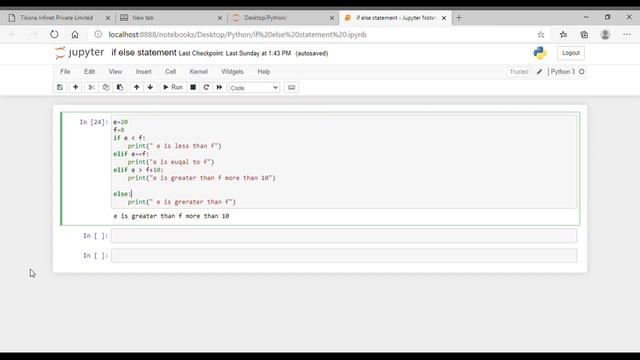The width and height of the screenshot is (640, 360).
Task: Open the Edit menu
Action: coord(89,71)
